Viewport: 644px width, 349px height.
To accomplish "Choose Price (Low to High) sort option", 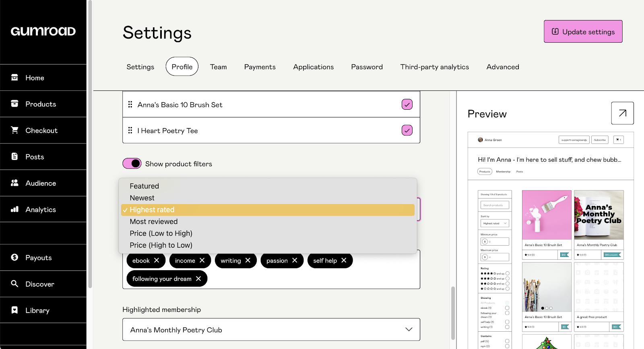I will 268,233.
